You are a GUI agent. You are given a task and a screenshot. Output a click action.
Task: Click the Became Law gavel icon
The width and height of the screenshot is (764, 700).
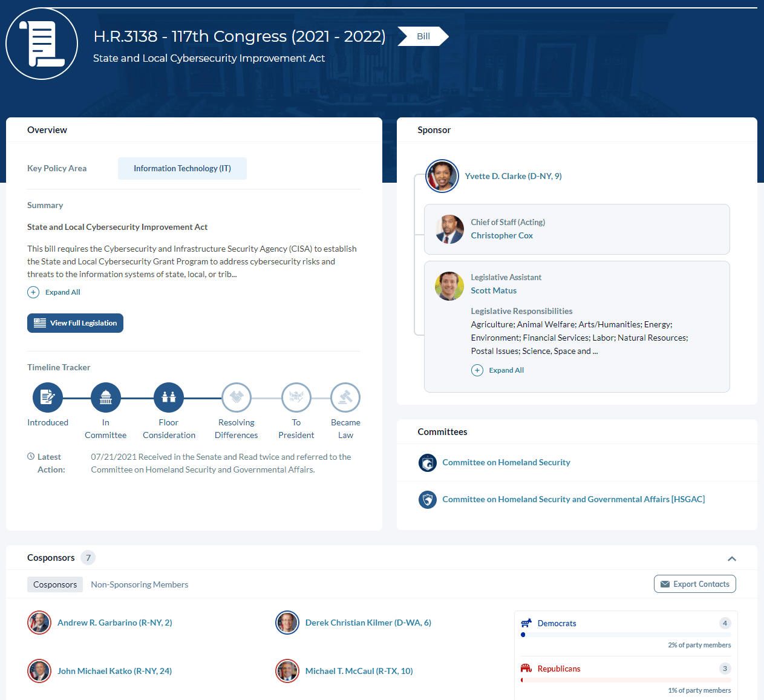tap(345, 397)
